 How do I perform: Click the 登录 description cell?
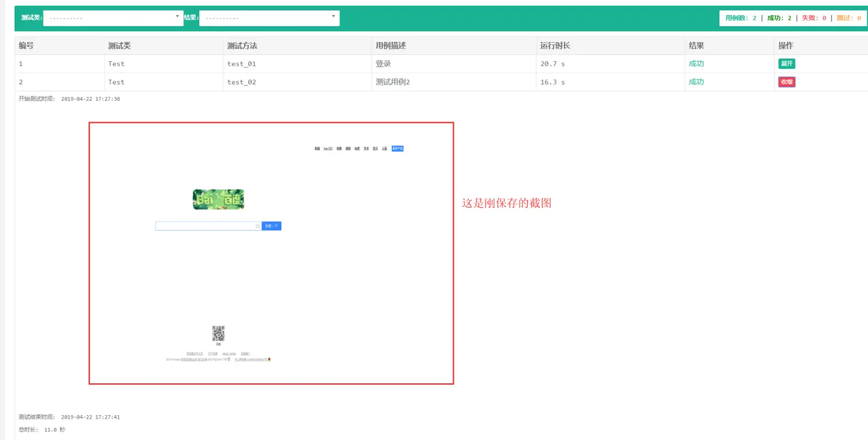click(x=454, y=64)
